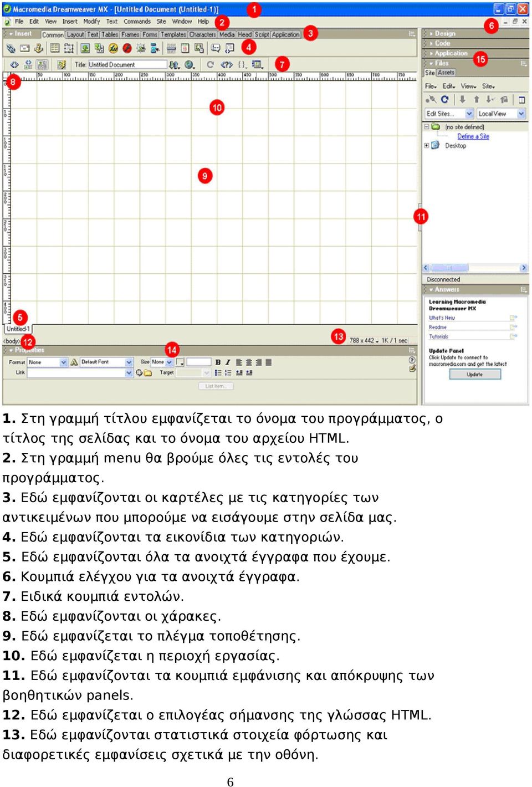
Task: Click the Insert Table icon
Action: point(54,48)
